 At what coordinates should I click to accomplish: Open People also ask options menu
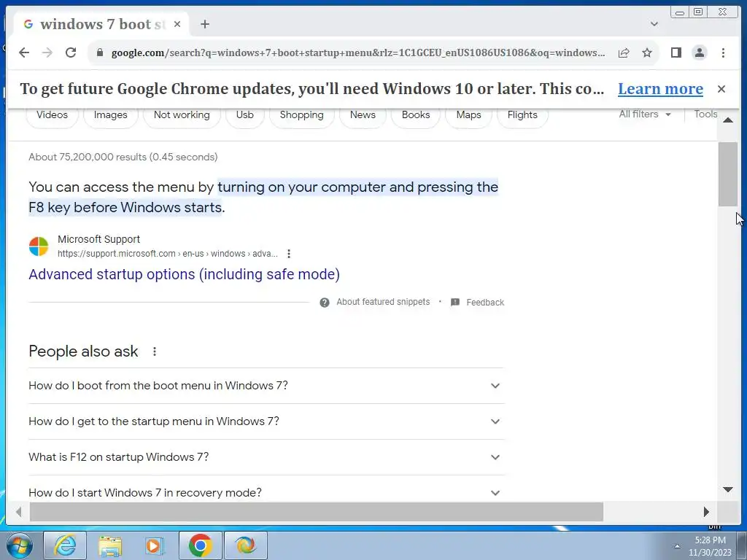(155, 351)
